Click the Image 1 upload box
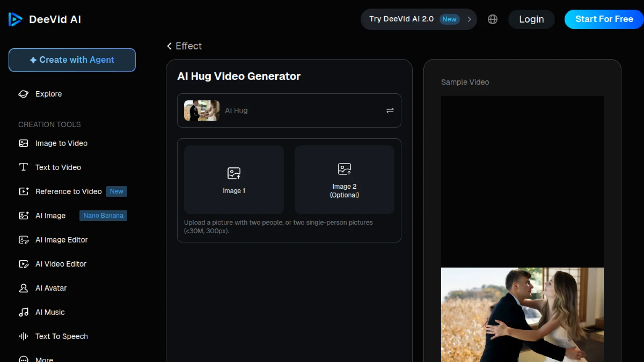 tap(234, 179)
